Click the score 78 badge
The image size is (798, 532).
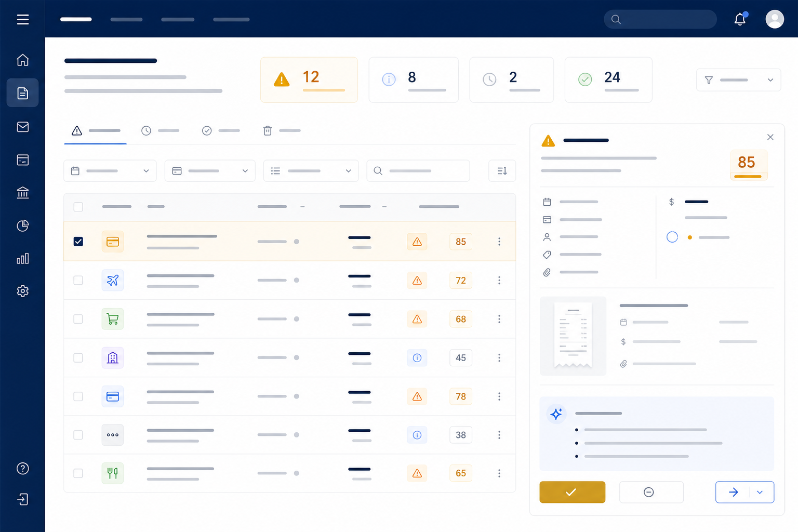461,396
